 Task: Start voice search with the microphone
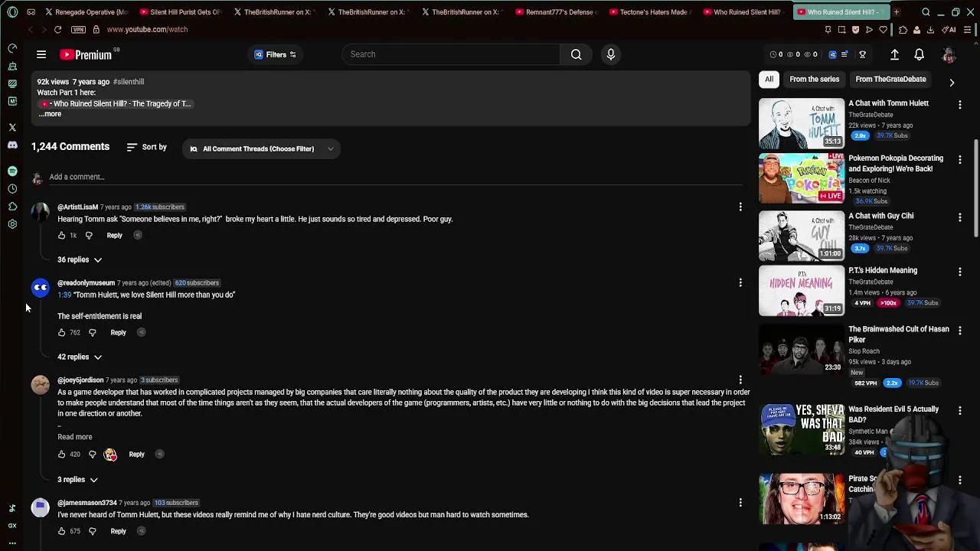click(610, 54)
